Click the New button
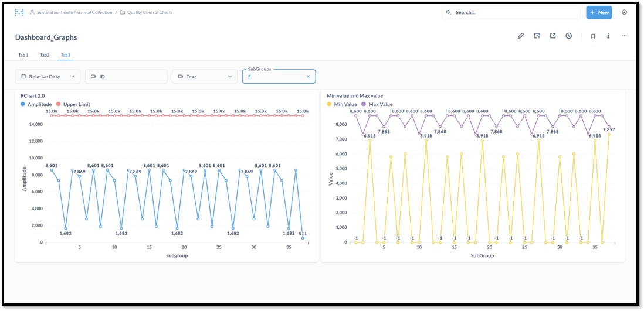Screen dimensions: 644x311 (599, 12)
